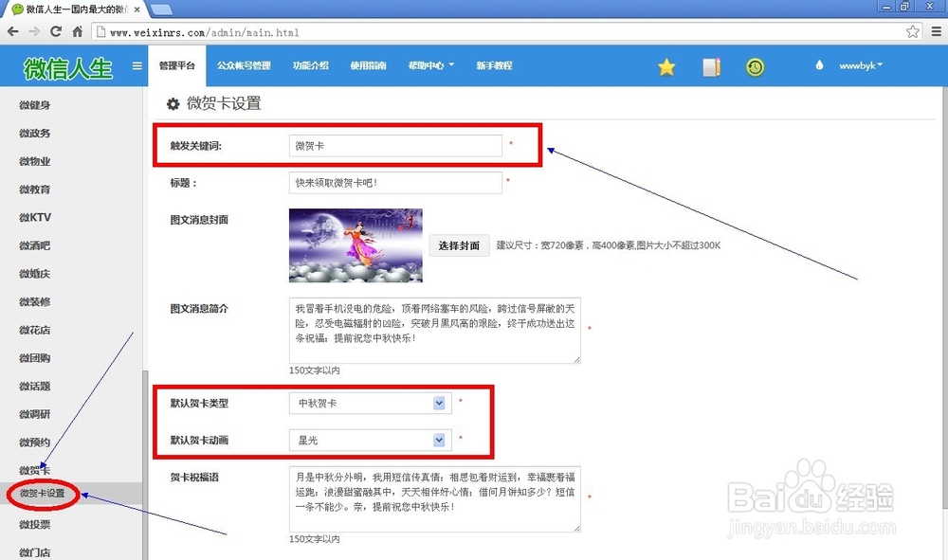Image resolution: width=948 pixels, height=560 pixels.
Task: Select 微贺卡设置 in the sidebar
Action: [42, 495]
